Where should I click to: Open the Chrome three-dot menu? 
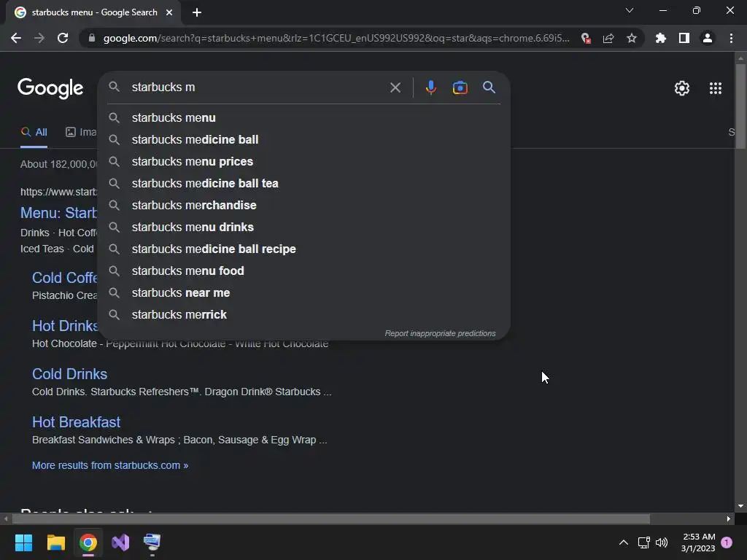[731, 38]
